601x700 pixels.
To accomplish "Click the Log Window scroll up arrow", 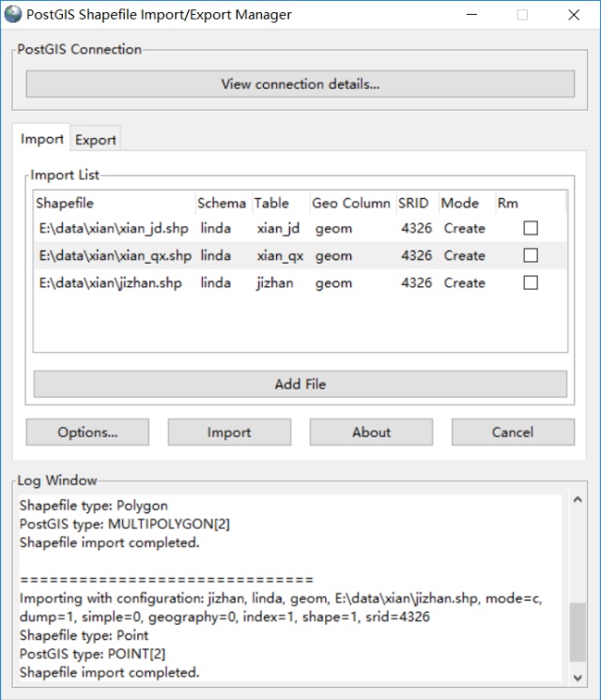I will [578, 499].
